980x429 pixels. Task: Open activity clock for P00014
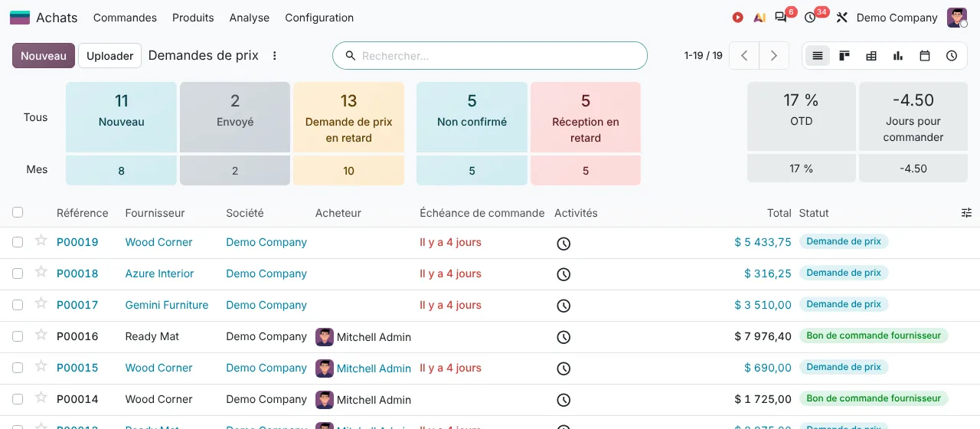(x=563, y=400)
